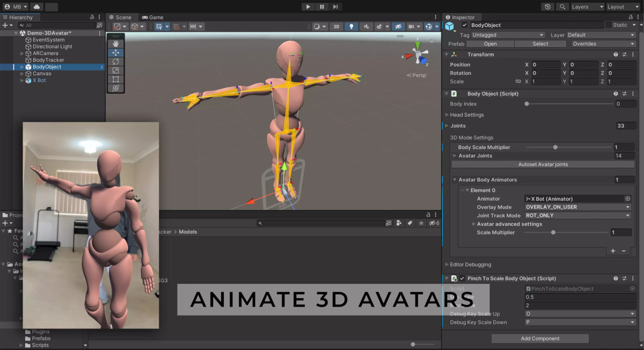Select the Hand tool for panning
The height and width of the screenshot is (350, 644).
(115, 44)
